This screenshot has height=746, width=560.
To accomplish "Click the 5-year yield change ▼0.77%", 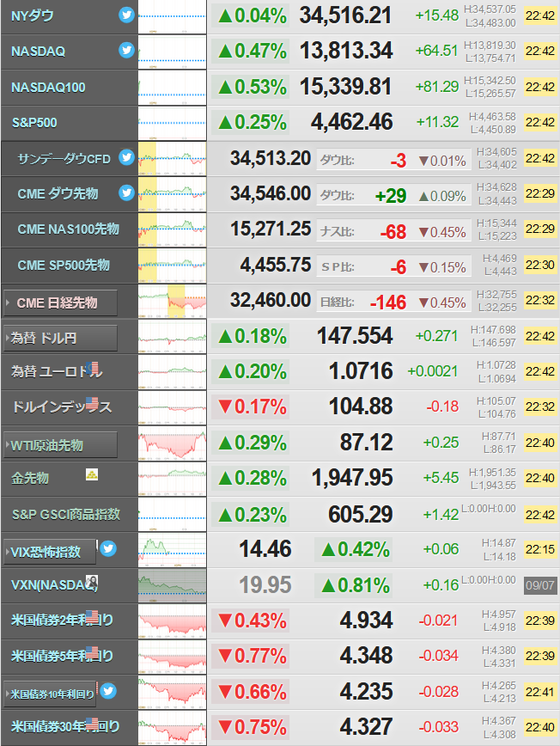I will [x=253, y=656].
